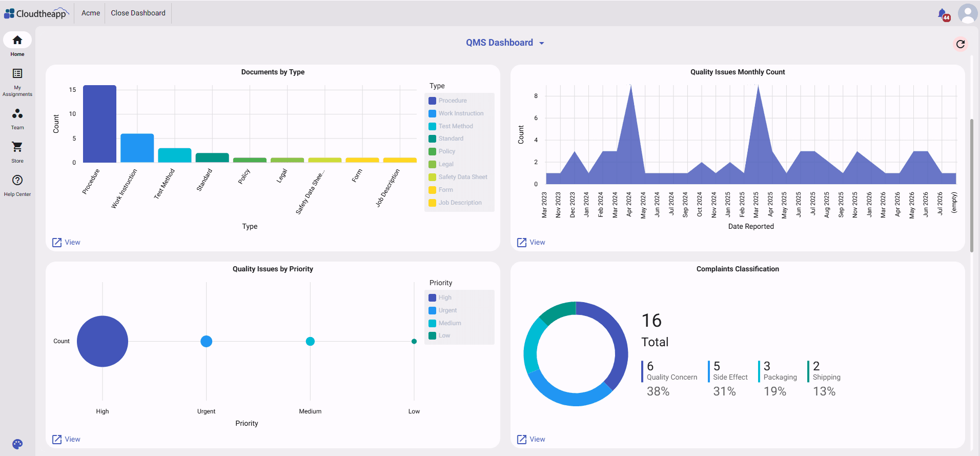Open the Store cart icon
The width and height of the screenshot is (980, 456).
point(17,147)
